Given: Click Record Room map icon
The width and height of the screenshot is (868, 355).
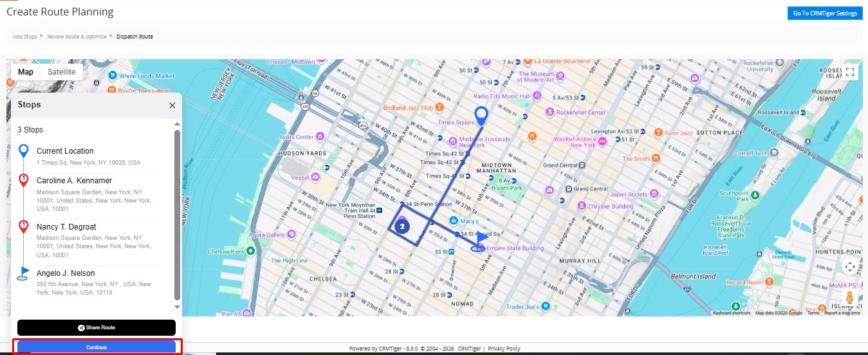Looking at the screenshot, I should (769, 282).
